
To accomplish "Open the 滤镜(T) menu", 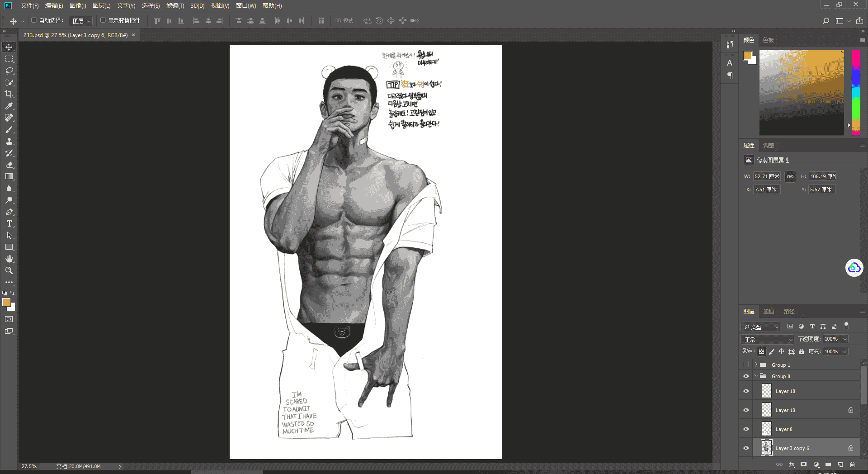I will pyautogui.click(x=175, y=6).
